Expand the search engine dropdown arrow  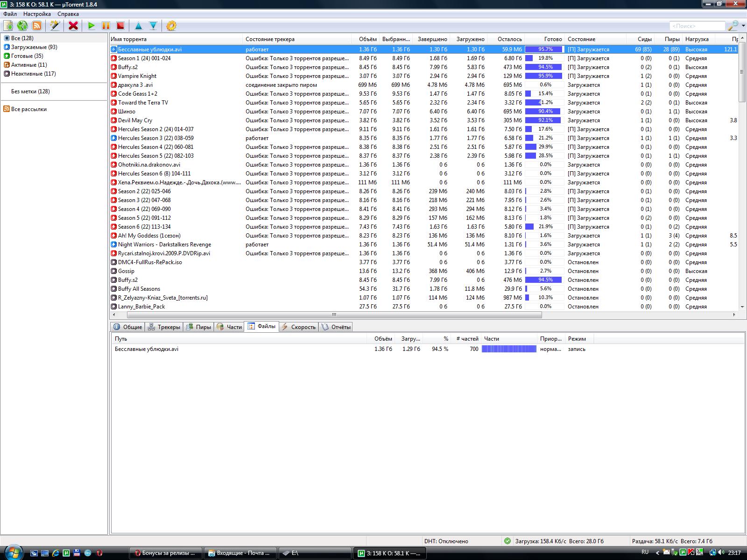[x=742, y=26]
